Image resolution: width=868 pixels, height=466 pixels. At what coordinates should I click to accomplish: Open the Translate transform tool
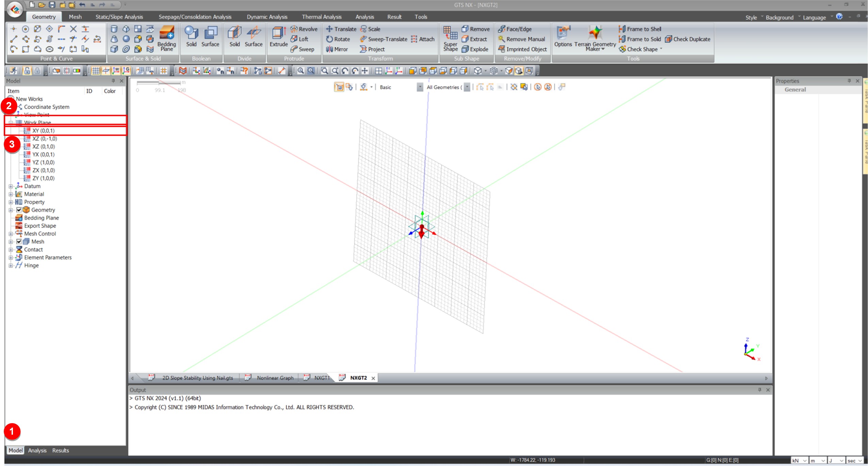tap(341, 29)
